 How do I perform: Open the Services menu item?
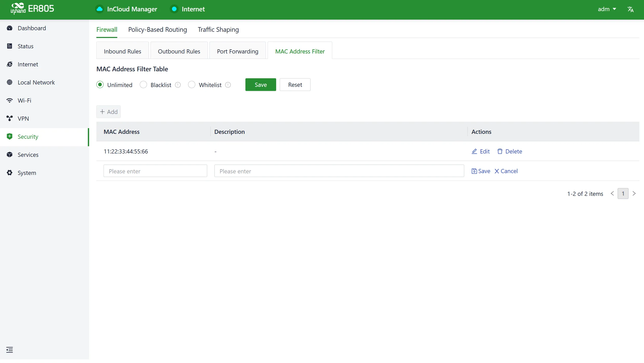click(44, 155)
